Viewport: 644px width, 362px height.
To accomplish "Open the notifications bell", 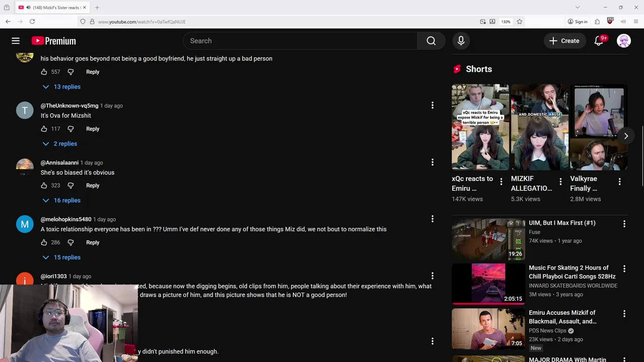I will point(599,41).
